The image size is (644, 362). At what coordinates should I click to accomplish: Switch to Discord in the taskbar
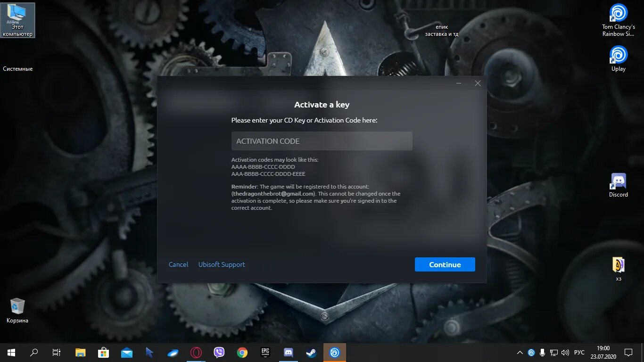click(x=289, y=353)
